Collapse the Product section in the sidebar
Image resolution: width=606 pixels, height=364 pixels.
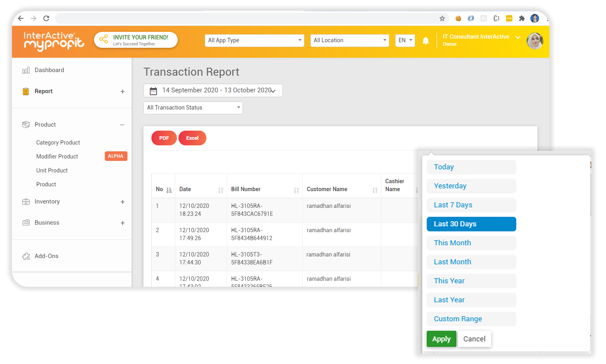[122, 124]
